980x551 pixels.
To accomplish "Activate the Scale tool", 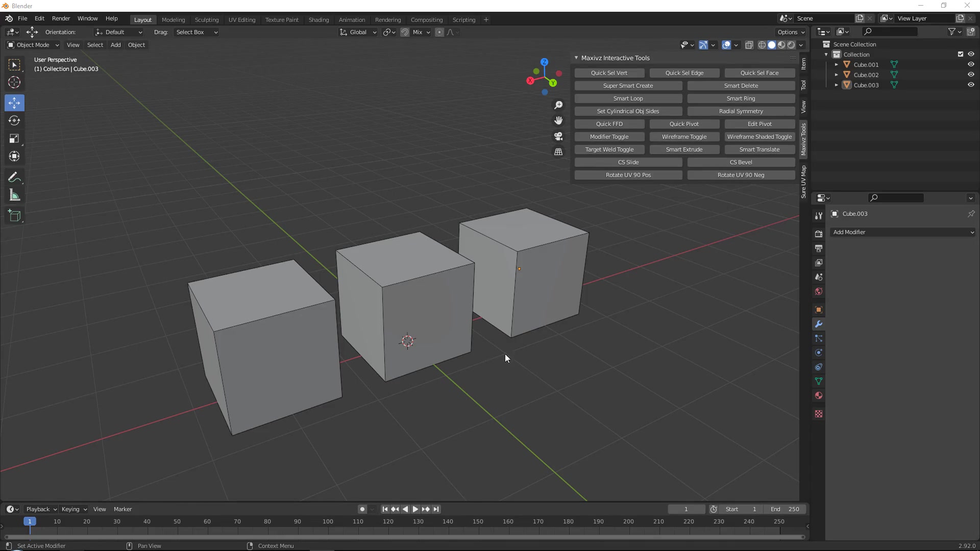I will point(14,139).
